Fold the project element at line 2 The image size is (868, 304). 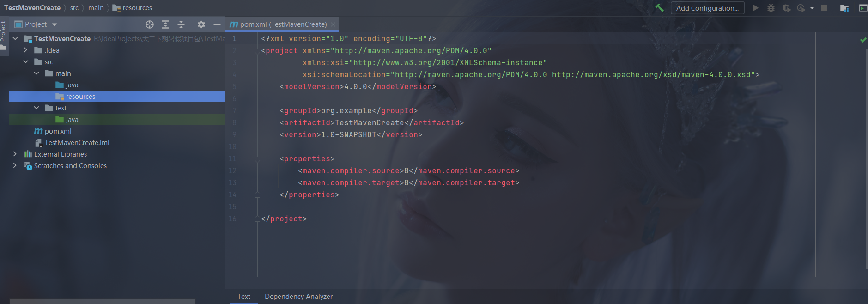[257, 51]
